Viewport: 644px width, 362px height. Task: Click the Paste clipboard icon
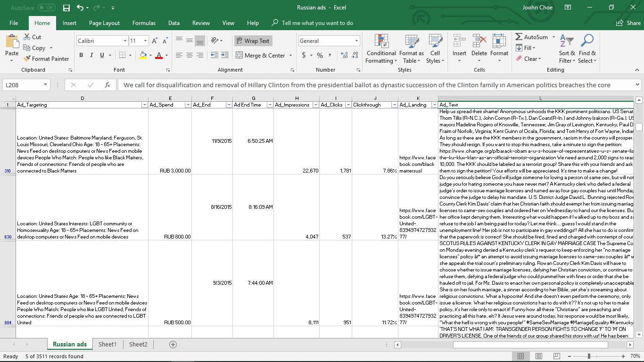12,42
